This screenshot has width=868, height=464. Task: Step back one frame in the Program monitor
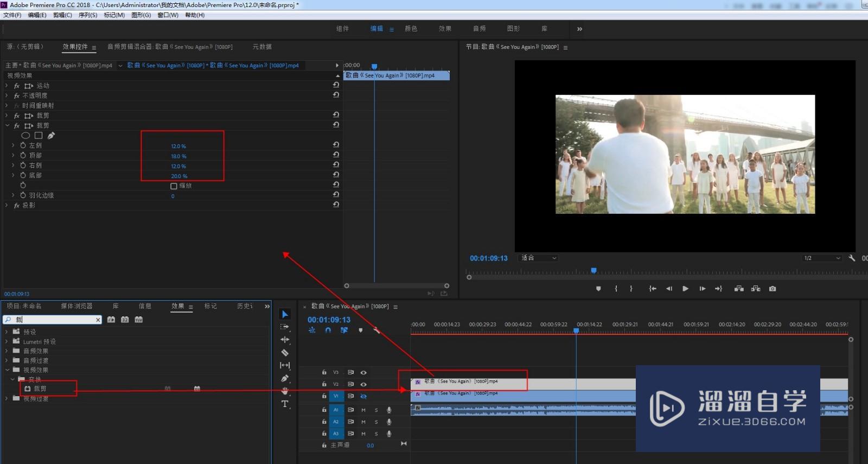(x=669, y=289)
